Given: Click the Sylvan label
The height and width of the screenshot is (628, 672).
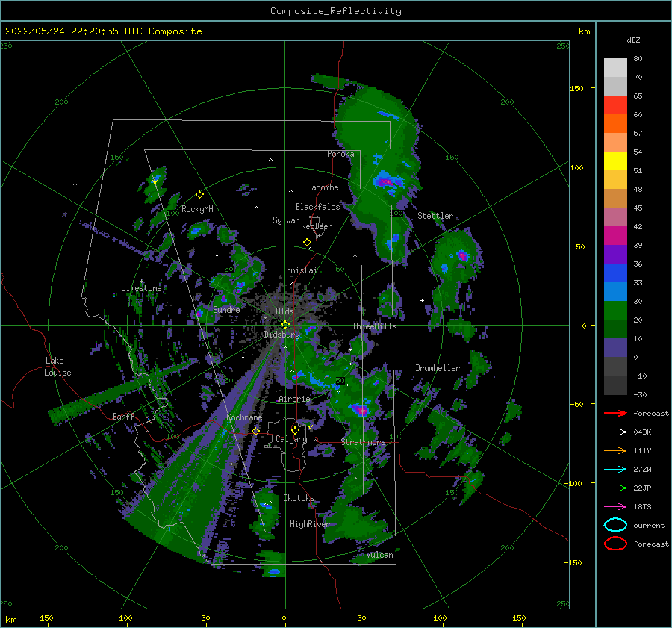Looking at the screenshot, I should (286, 220).
